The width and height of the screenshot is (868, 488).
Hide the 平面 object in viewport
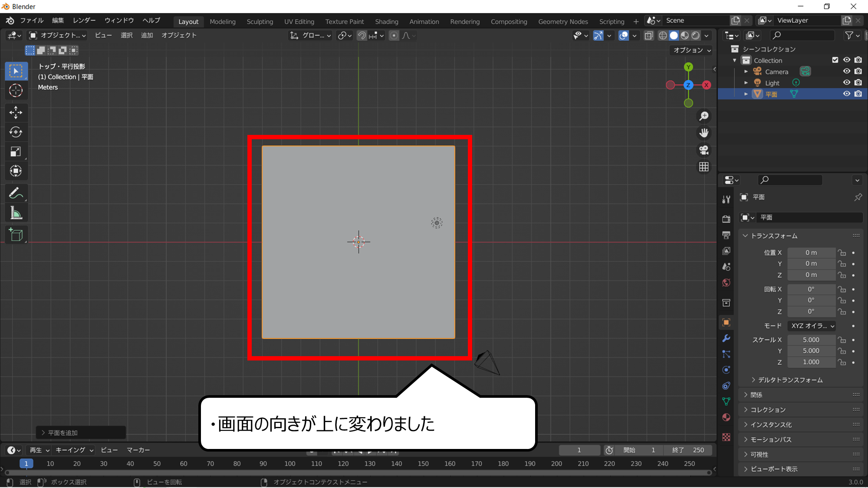tap(847, 94)
